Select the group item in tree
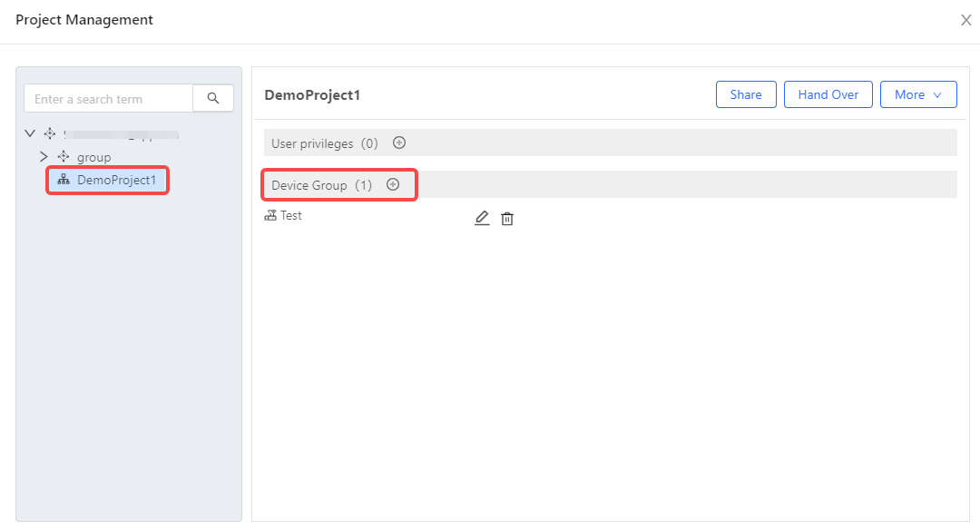The height and width of the screenshot is (531, 980). coord(93,157)
